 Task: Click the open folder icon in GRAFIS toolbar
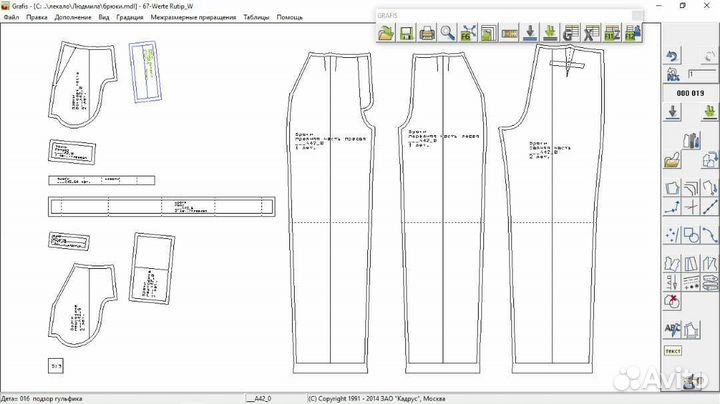click(x=386, y=33)
